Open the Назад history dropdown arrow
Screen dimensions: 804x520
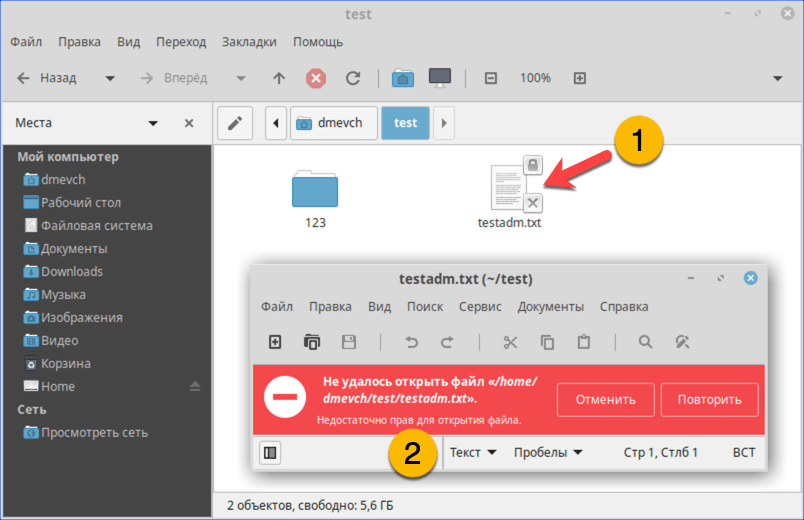point(110,78)
